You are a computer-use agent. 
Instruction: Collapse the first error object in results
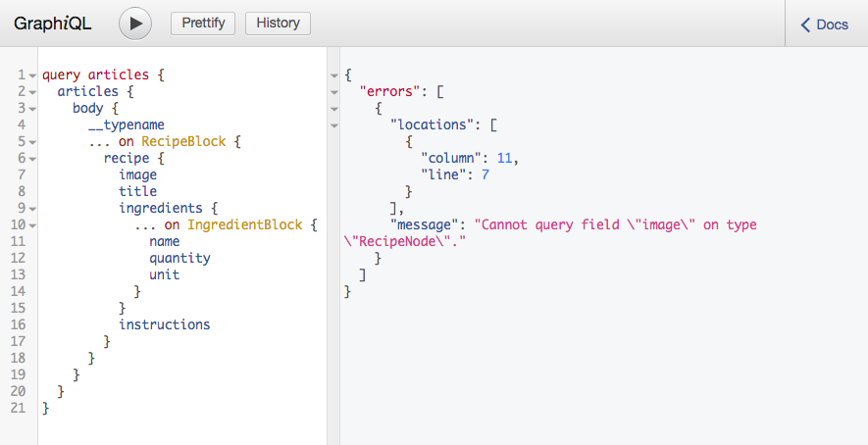coord(333,109)
